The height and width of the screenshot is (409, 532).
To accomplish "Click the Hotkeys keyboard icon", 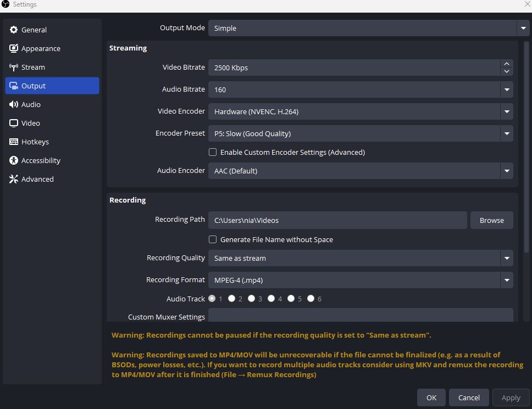I will pyautogui.click(x=14, y=142).
